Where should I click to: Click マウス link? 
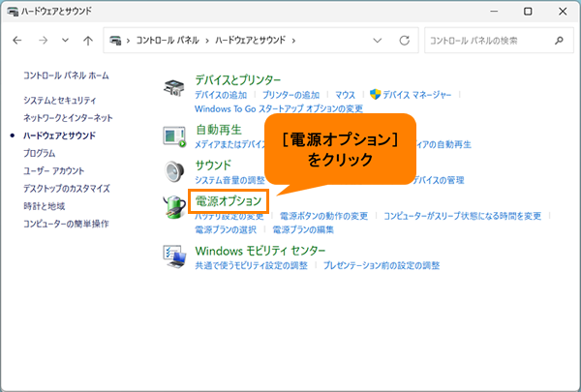click(x=345, y=95)
